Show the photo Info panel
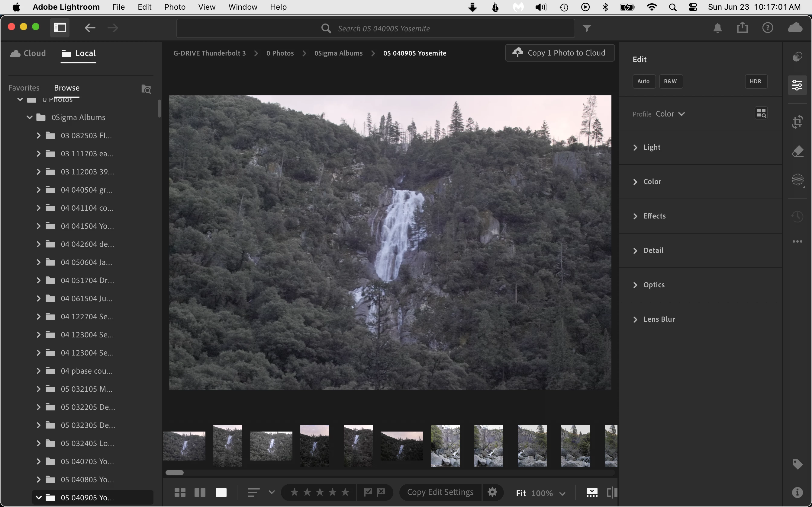The height and width of the screenshot is (507, 812). tap(797, 492)
